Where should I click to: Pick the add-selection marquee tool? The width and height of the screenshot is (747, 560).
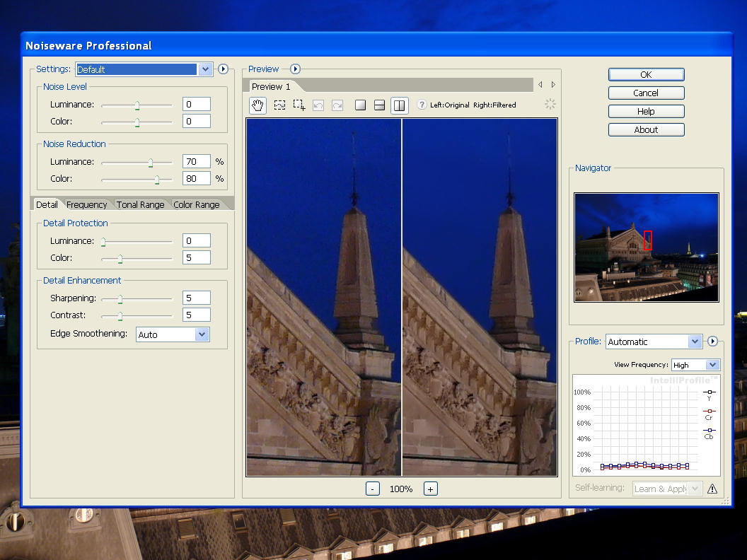(x=299, y=105)
